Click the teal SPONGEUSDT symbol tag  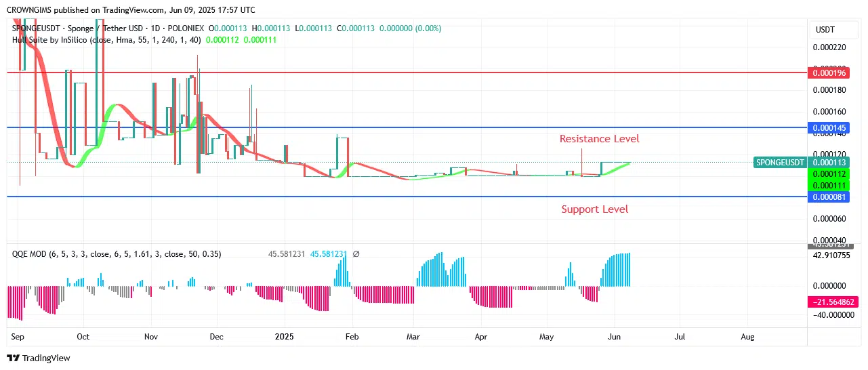pos(780,163)
